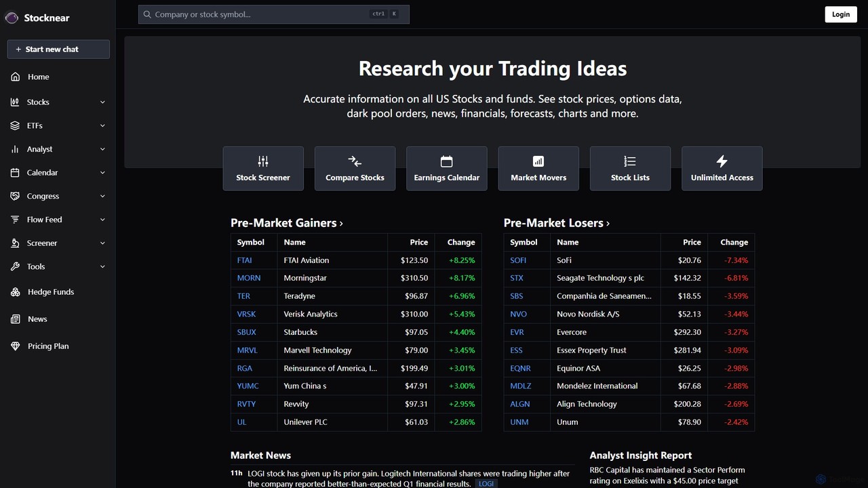
Task: Open the FTAI ticker link
Action: tap(245, 260)
